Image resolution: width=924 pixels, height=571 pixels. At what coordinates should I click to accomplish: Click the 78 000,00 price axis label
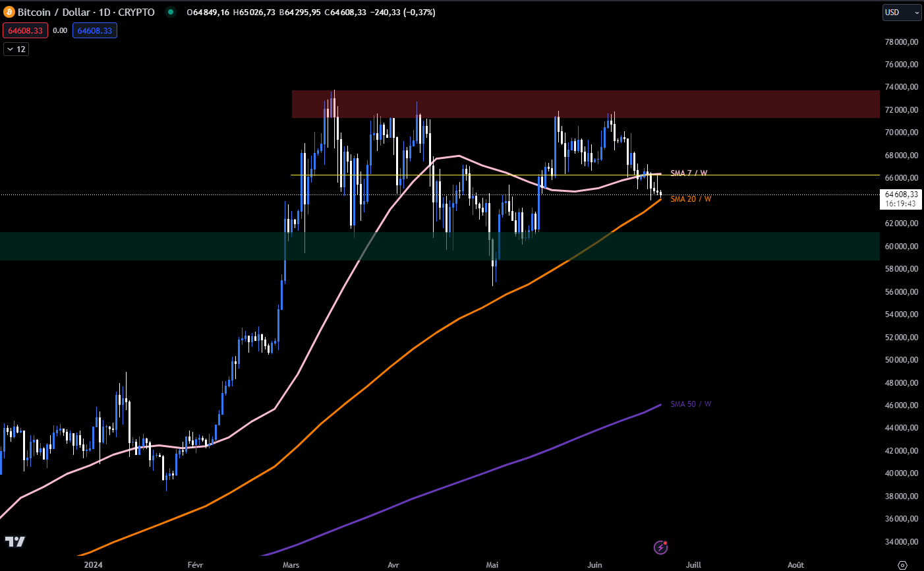[901, 42]
